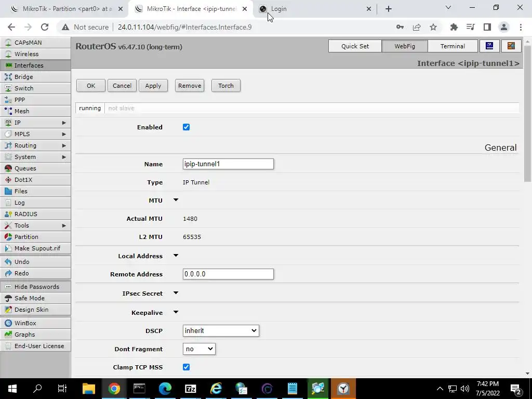532x399 pixels.
Task: Open Dot1X settings
Action: [x=35, y=180]
